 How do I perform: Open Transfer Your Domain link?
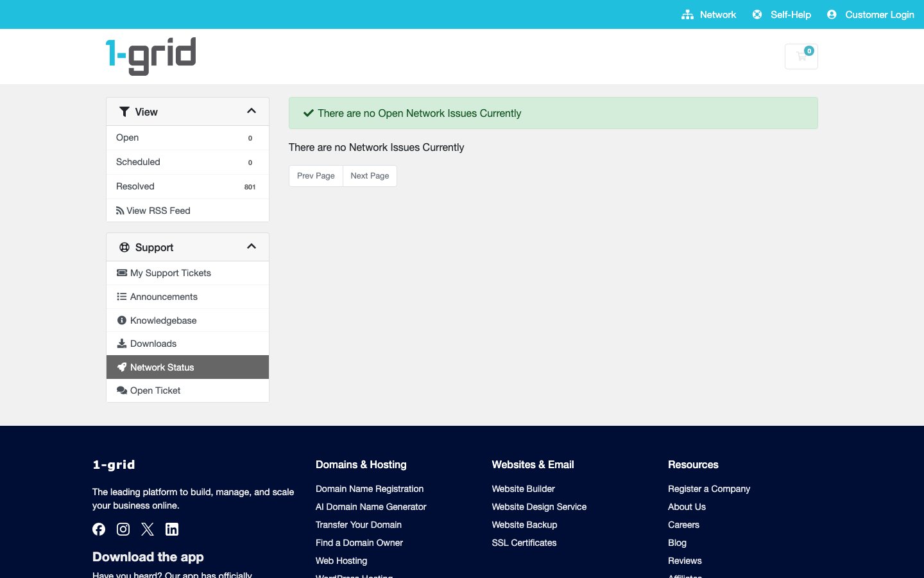(359, 525)
